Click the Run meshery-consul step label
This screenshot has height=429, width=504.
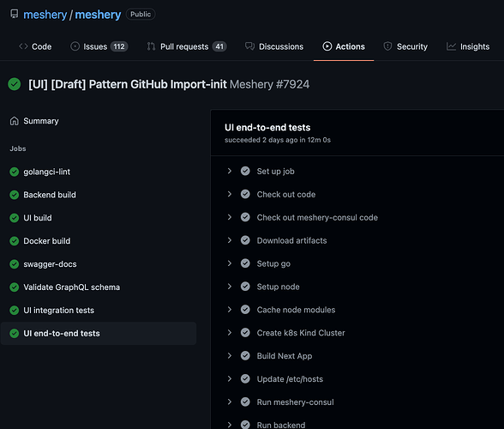pos(295,402)
